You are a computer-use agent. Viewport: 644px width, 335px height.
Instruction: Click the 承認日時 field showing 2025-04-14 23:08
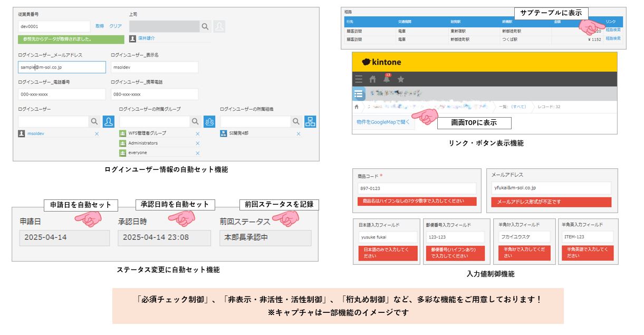click(x=164, y=237)
